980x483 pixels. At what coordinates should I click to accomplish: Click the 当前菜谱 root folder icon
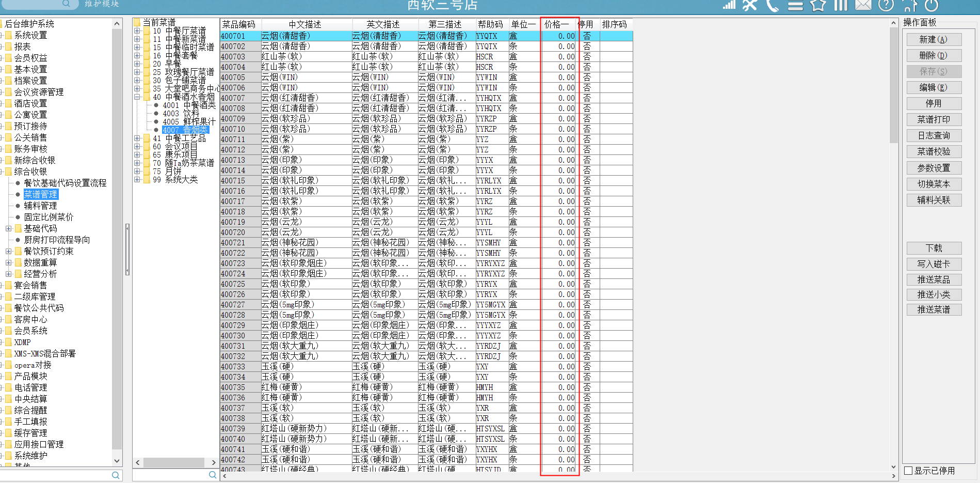(137, 22)
